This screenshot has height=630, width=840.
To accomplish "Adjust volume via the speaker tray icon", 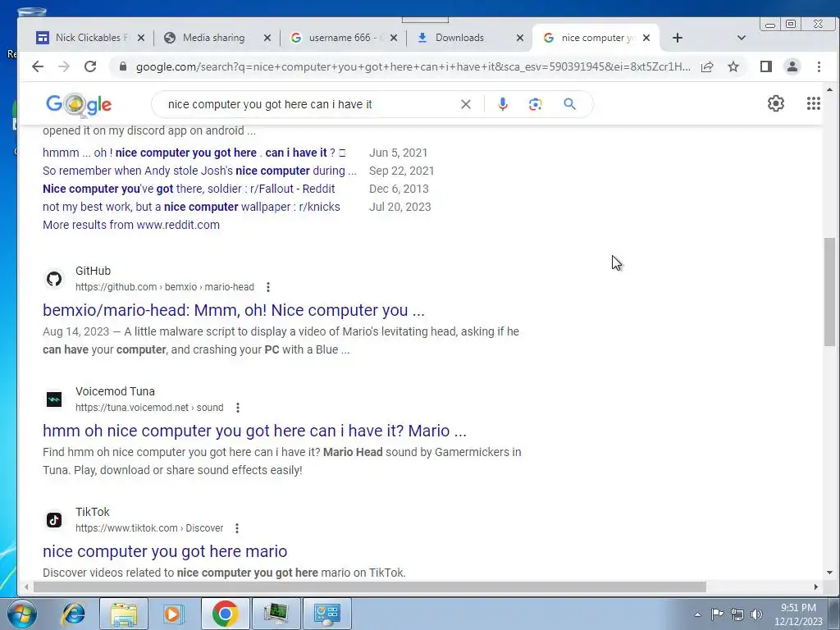I will click(756, 614).
